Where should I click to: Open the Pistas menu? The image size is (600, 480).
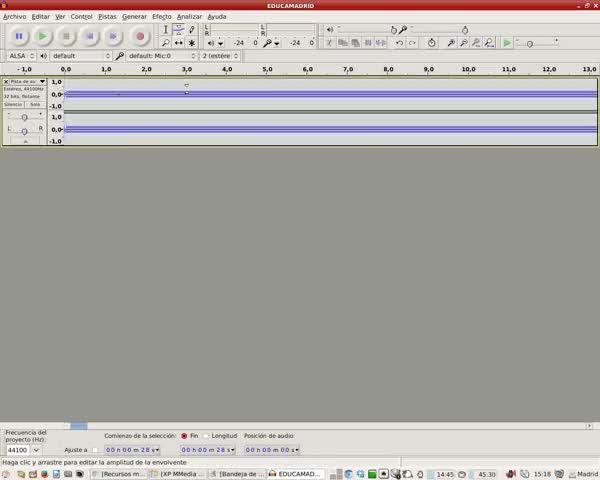(107, 17)
